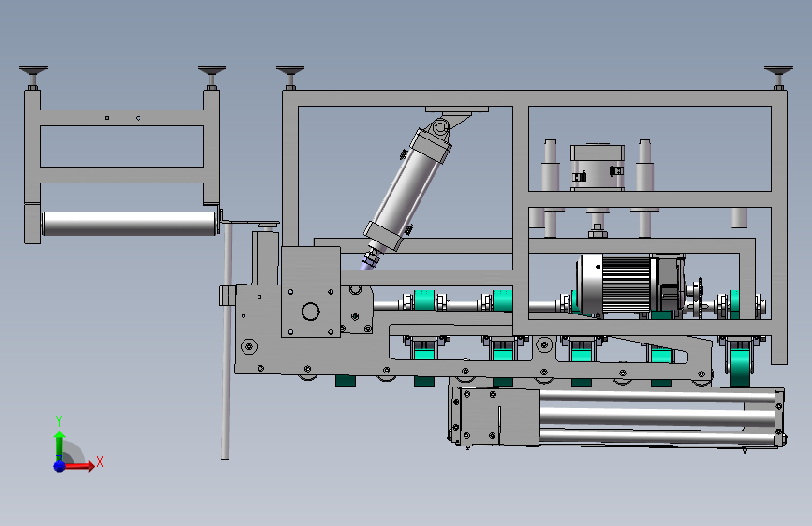This screenshot has width=812, height=526.
Task: Click the green Y axis arrow of the triad
Action: [x=60, y=446]
